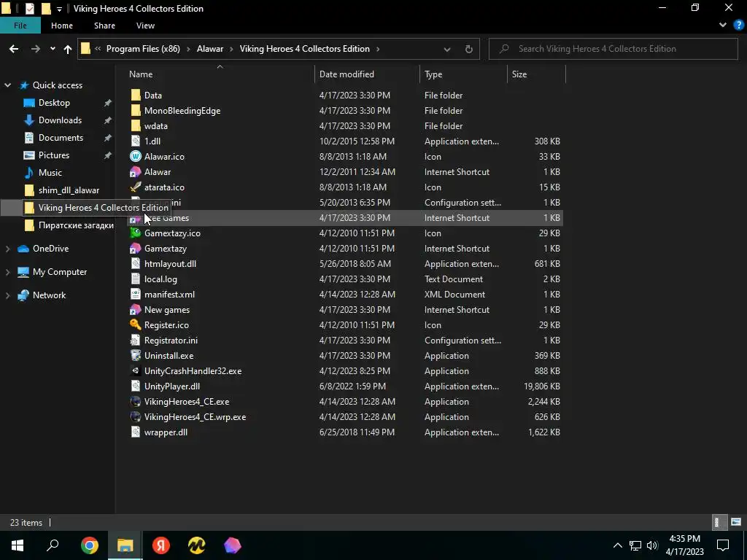Click the taskbar clock and date
Viewport: 747px width, 560px height.
click(684, 545)
